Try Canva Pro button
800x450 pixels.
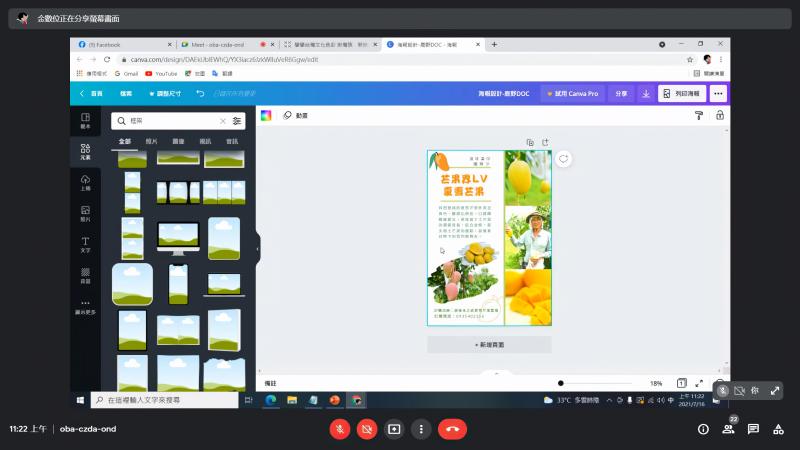(572, 94)
